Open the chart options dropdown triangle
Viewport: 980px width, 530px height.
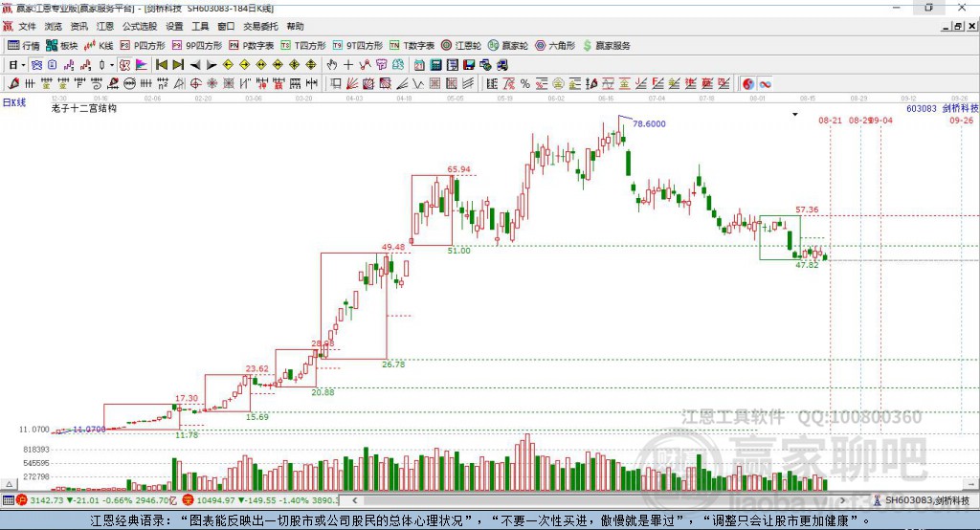tap(795, 115)
